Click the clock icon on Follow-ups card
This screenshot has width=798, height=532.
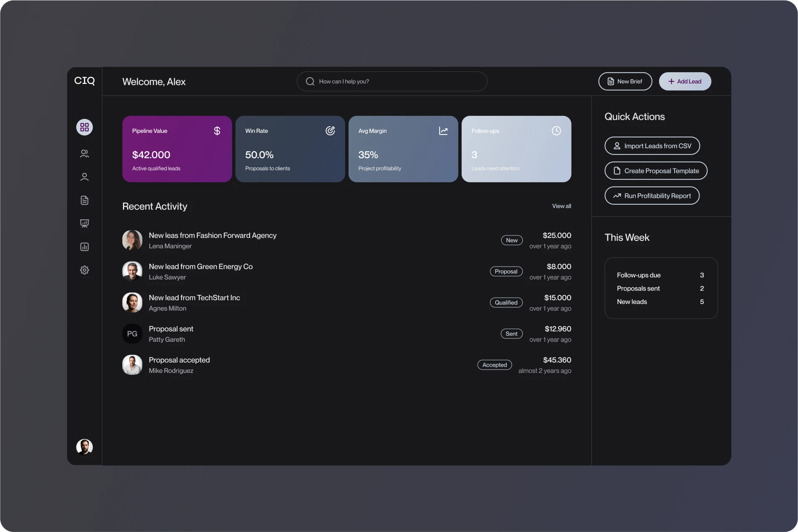[557, 131]
